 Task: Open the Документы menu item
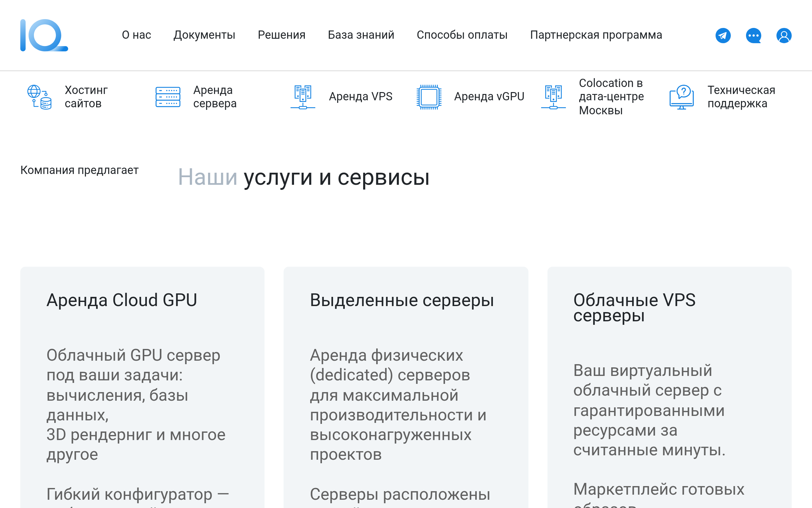pos(204,35)
